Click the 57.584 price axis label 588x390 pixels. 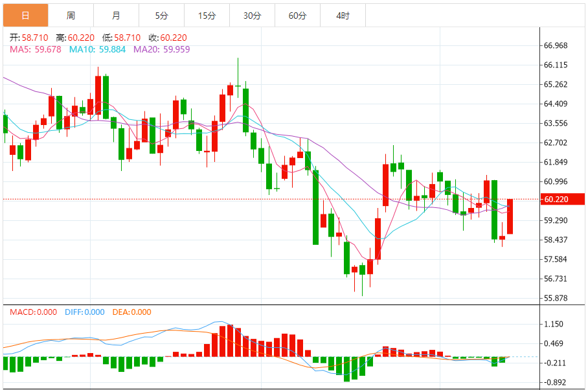(x=556, y=259)
